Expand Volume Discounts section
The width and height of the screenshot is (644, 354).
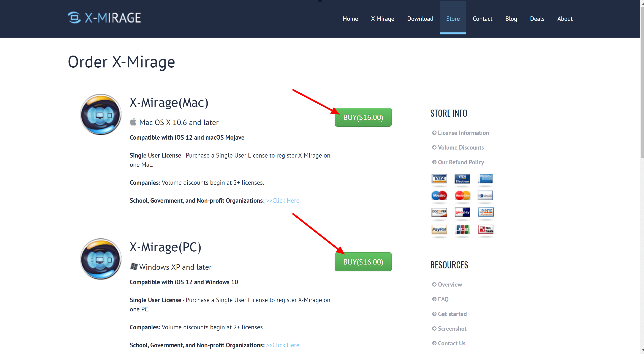461,147
